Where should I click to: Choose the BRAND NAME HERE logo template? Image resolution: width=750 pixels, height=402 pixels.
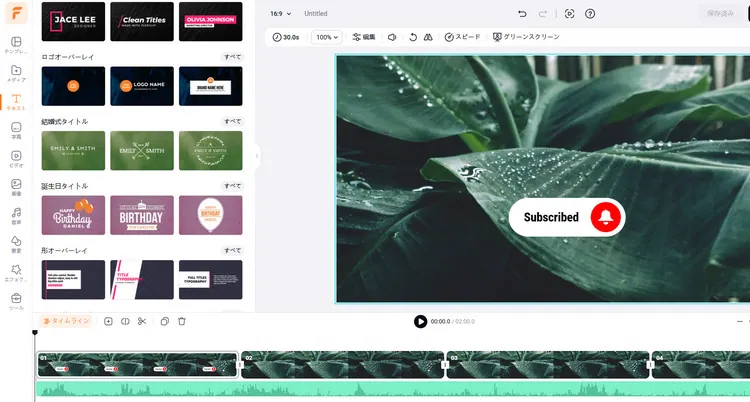tap(210, 86)
